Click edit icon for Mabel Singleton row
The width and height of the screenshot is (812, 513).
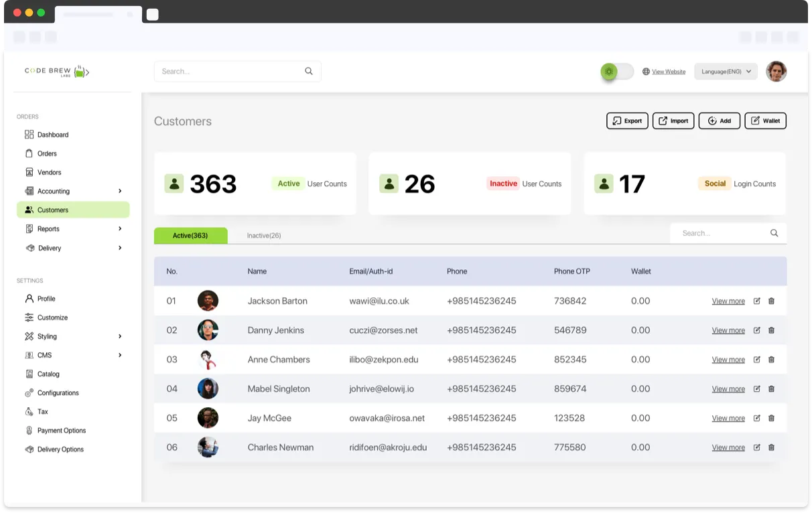click(x=756, y=389)
